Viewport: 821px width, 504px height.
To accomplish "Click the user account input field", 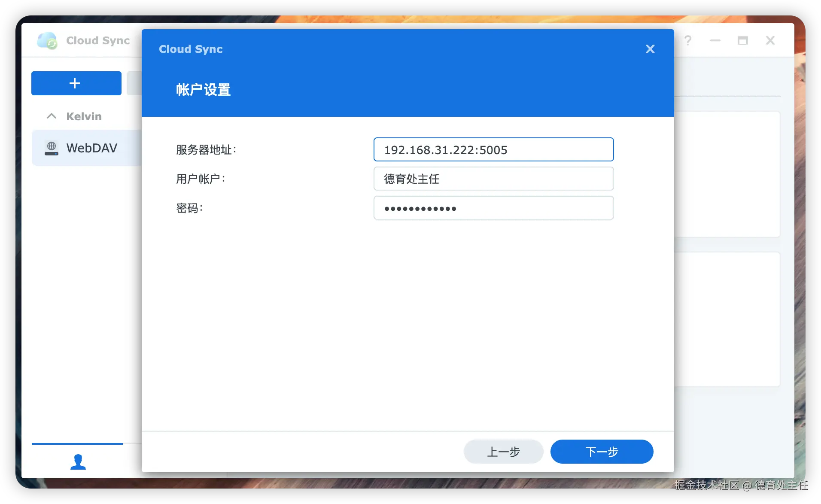I will click(493, 179).
